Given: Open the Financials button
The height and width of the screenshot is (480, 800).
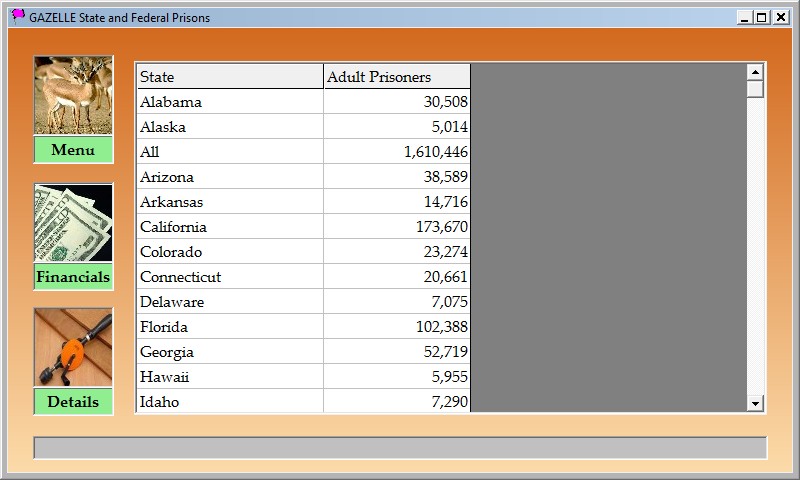Looking at the screenshot, I should pos(73,277).
